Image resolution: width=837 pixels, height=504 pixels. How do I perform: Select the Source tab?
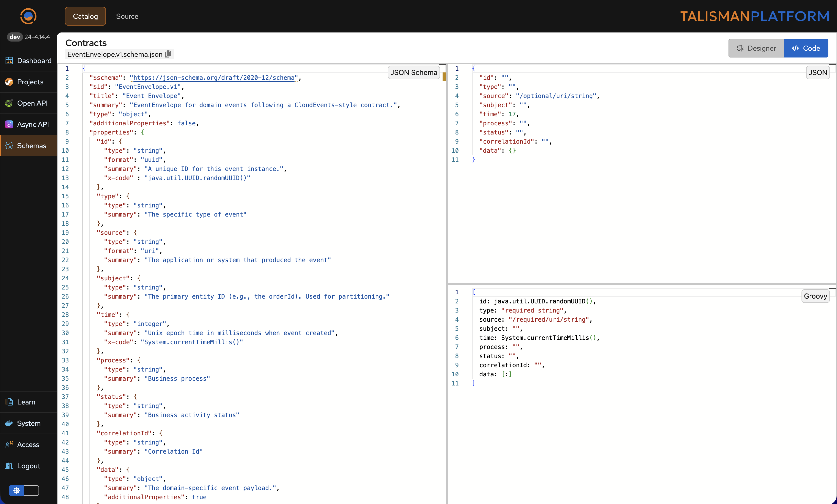(x=127, y=16)
